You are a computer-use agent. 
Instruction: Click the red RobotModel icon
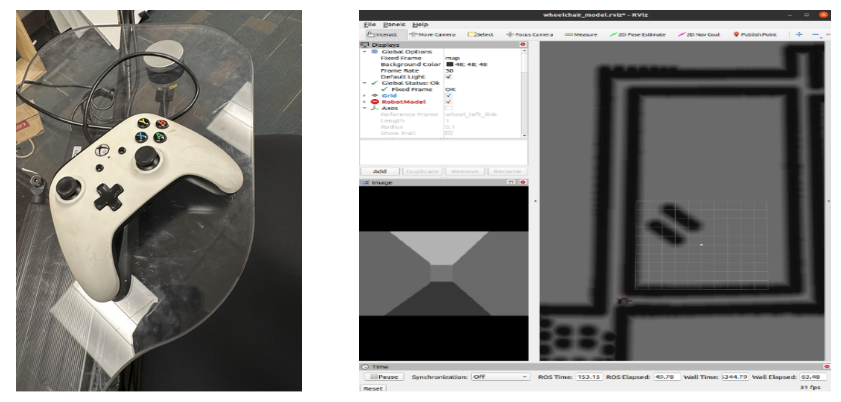coord(374,102)
